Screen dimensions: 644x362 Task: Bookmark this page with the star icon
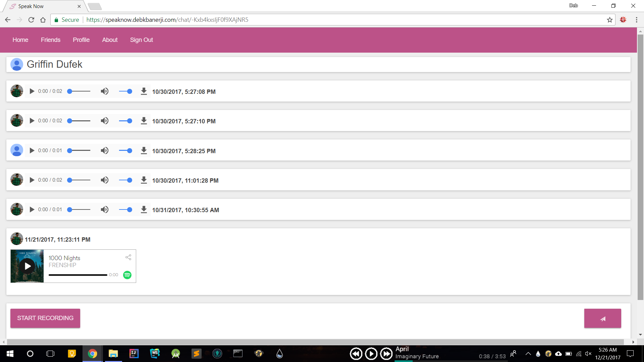point(609,20)
